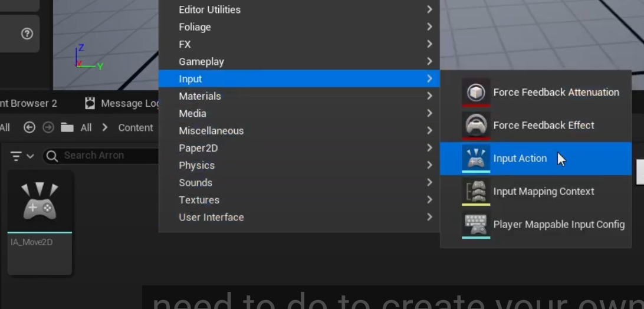Expand arrow next to Textures
Image resolution: width=644 pixels, height=309 pixels.
[429, 200]
